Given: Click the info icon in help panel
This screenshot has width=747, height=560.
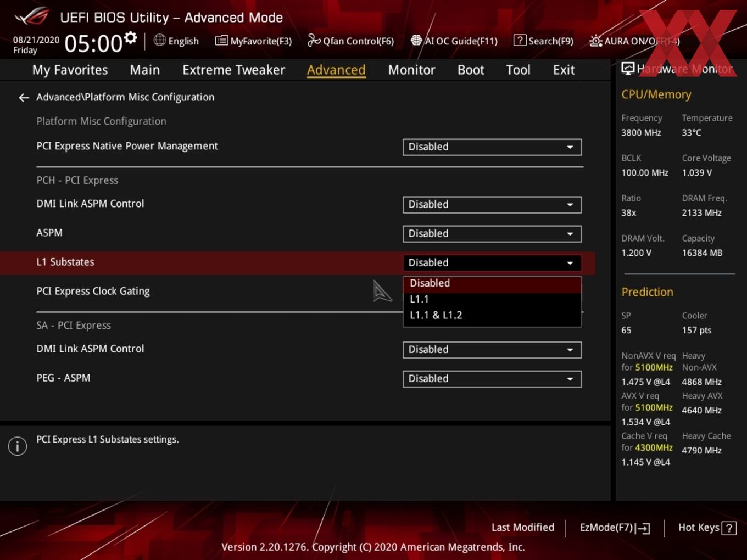Looking at the screenshot, I should pos(18,446).
